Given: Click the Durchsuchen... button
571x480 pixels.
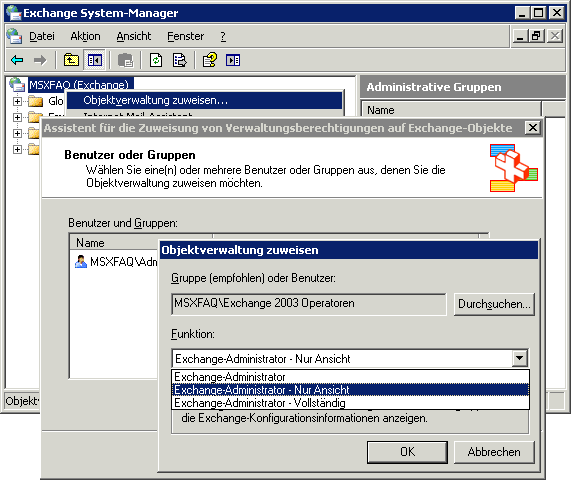Looking at the screenshot, I should 494,304.
